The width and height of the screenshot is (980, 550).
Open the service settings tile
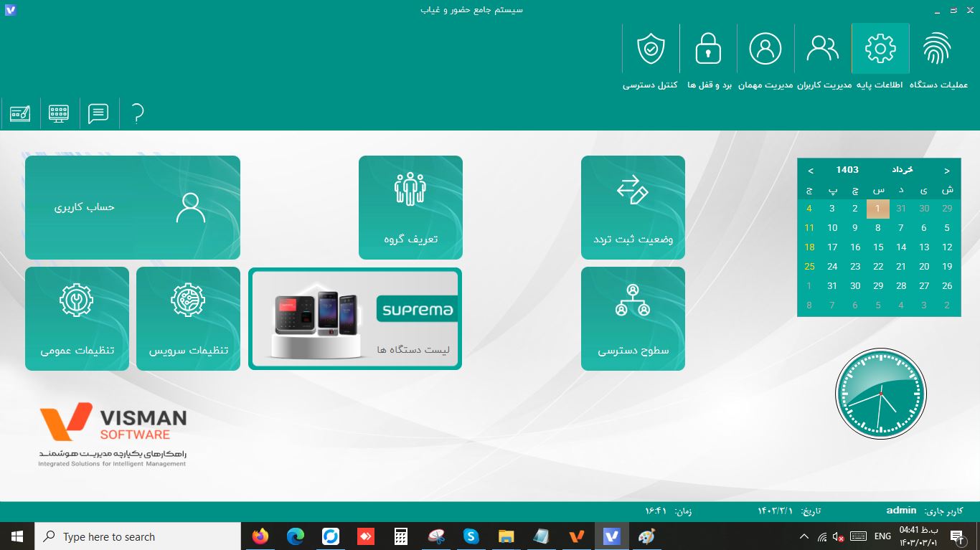(x=188, y=318)
